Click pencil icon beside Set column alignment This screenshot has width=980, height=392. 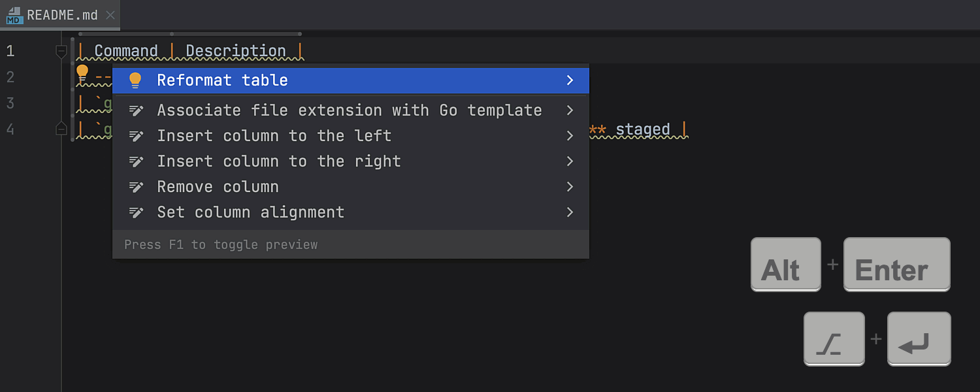tap(136, 212)
